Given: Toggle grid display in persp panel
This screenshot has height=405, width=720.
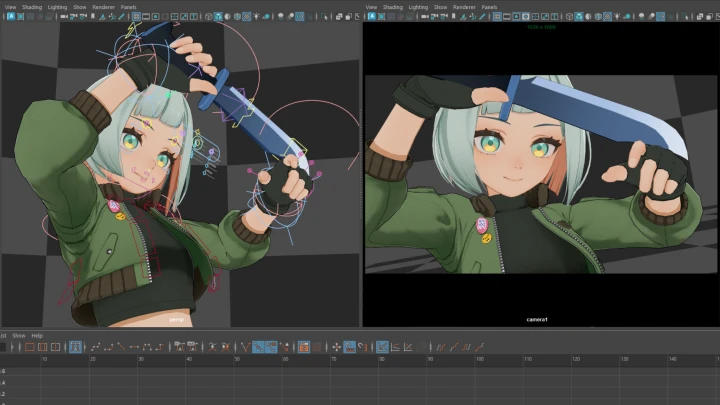Looking at the screenshot, I should tap(136, 17).
